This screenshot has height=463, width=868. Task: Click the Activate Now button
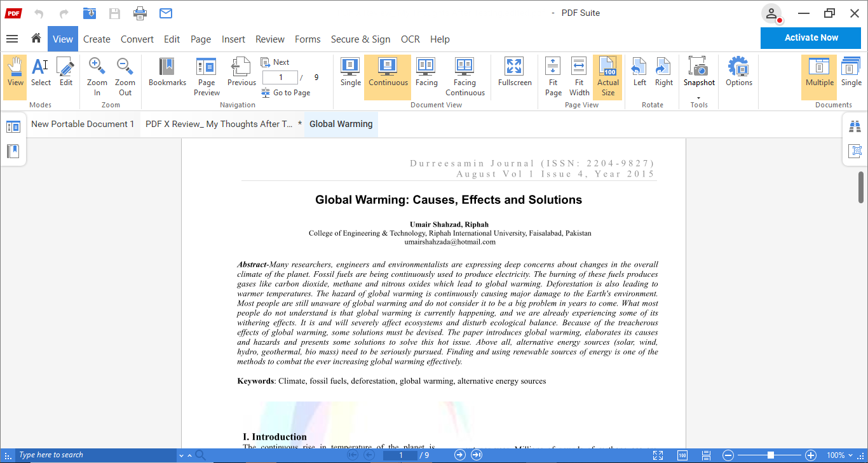(810, 37)
